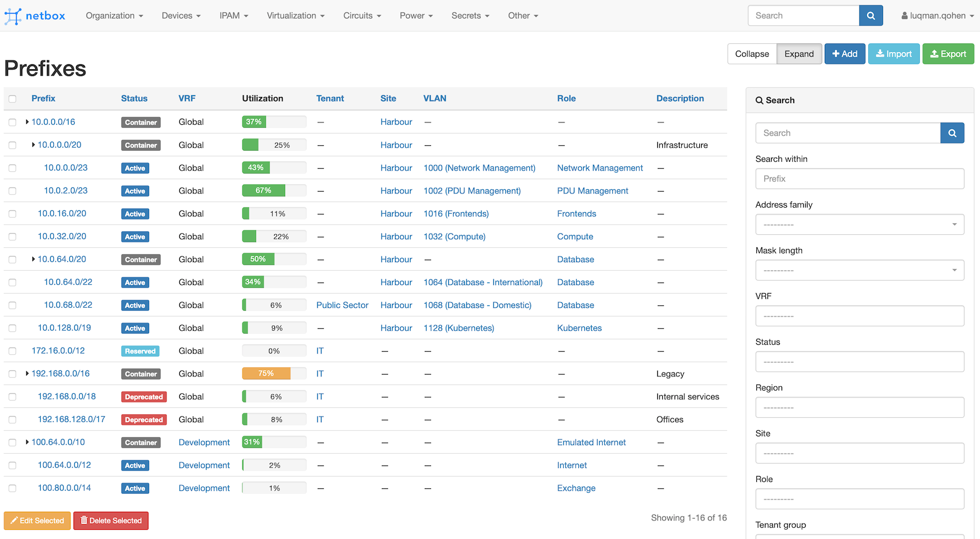Click the blue search icon in filter panel
980x539 pixels.
(x=952, y=133)
